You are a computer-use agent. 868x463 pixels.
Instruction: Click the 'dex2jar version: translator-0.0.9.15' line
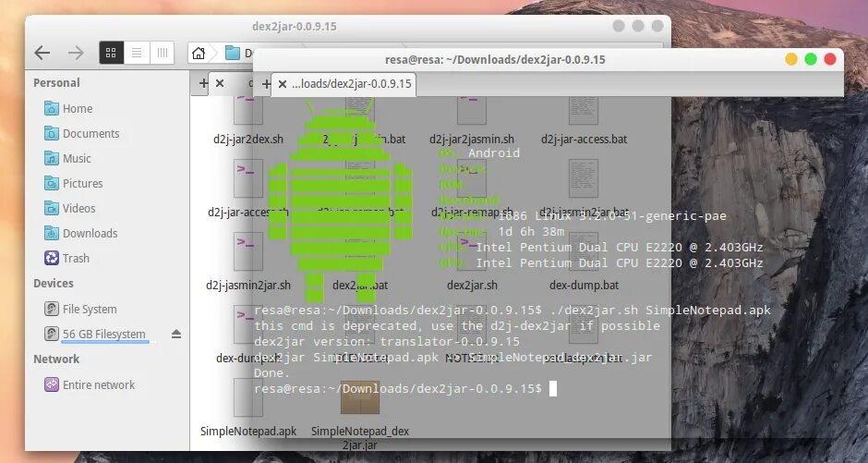click(x=387, y=342)
